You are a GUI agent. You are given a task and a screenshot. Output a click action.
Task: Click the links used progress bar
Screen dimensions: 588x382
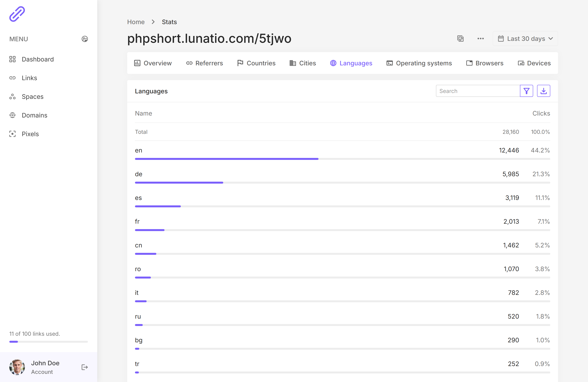coord(48,342)
